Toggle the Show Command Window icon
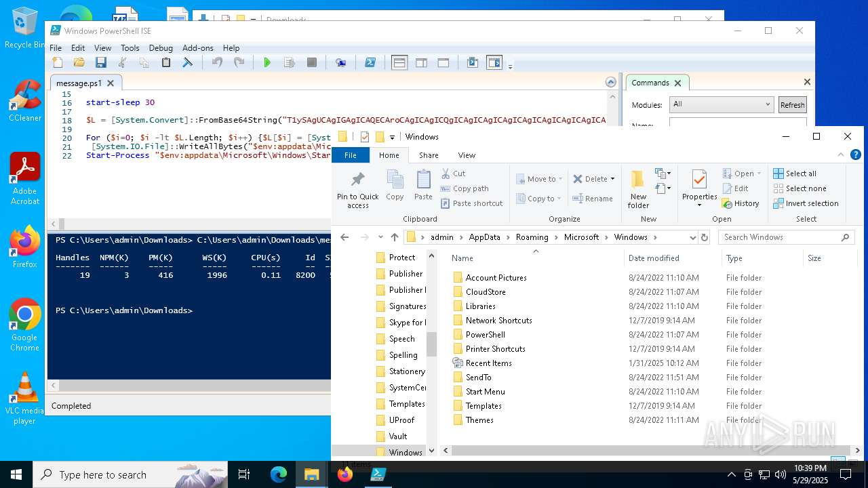Viewport: 868px width, 488px height. [x=473, y=62]
